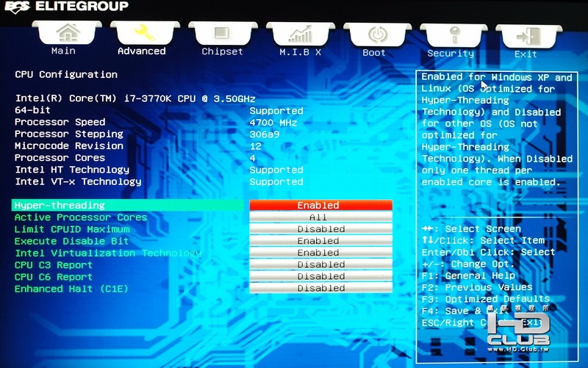588x368 pixels.
Task: Click the 4700 MHz value
Action: pyautogui.click(x=273, y=123)
